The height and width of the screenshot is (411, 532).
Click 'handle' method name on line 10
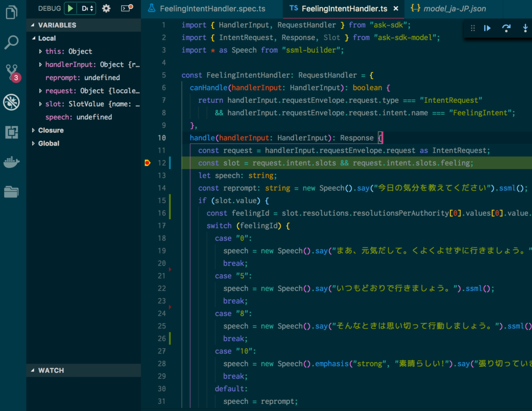(x=202, y=138)
